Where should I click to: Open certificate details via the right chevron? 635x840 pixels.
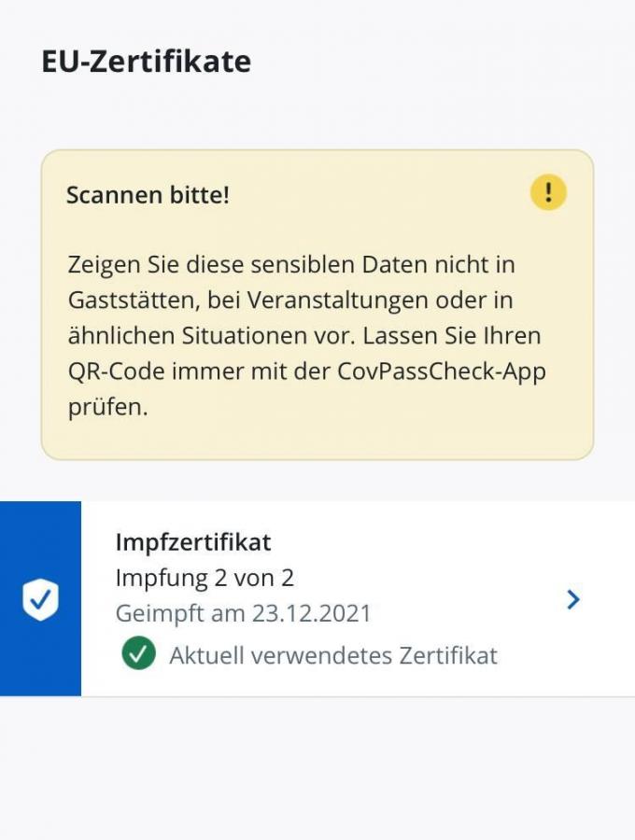[x=573, y=599]
